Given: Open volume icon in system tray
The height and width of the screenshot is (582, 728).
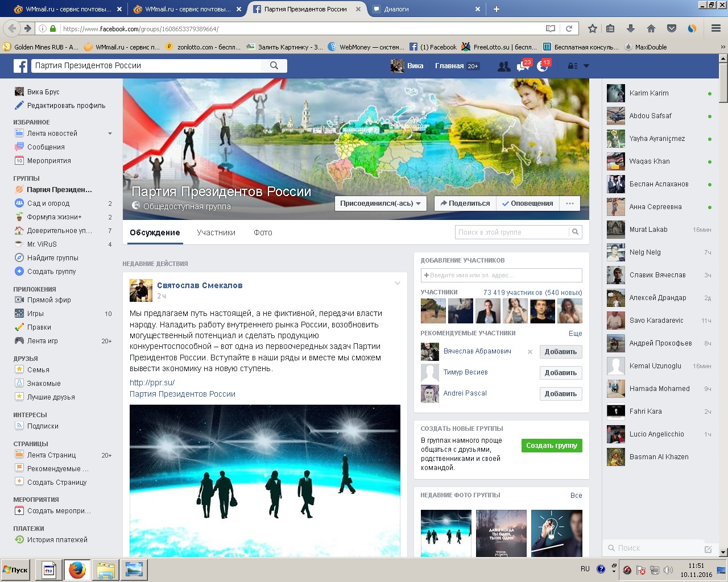Looking at the screenshot, I should click(x=668, y=570).
